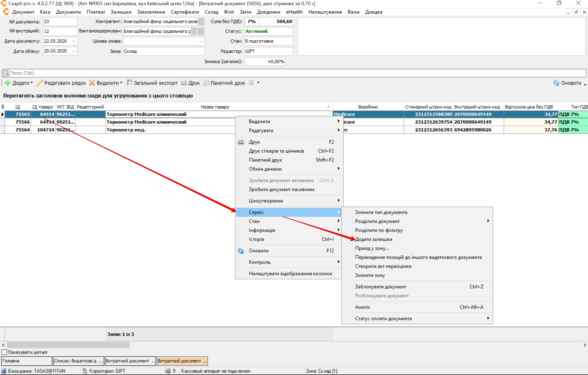The image size is (588, 375).
Task: Click the green plus Додати icon
Action: (x=8, y=83)
